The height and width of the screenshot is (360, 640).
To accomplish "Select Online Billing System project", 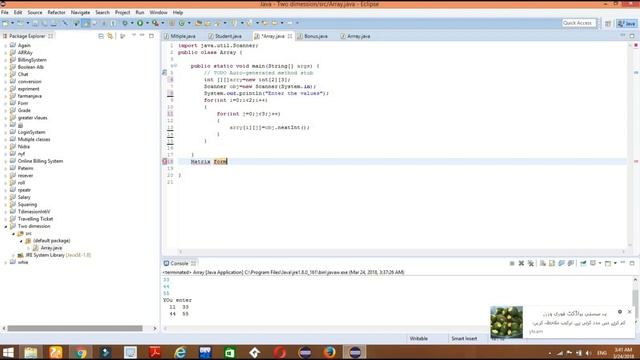I will pos(40,161).
